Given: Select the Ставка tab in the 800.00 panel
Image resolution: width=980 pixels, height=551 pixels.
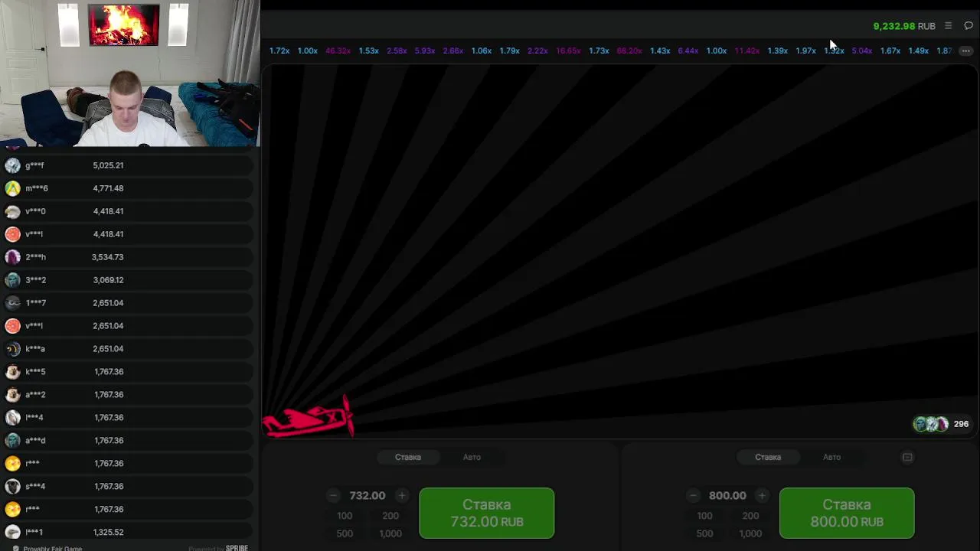Looking at the screenshot, I should 768,457.
